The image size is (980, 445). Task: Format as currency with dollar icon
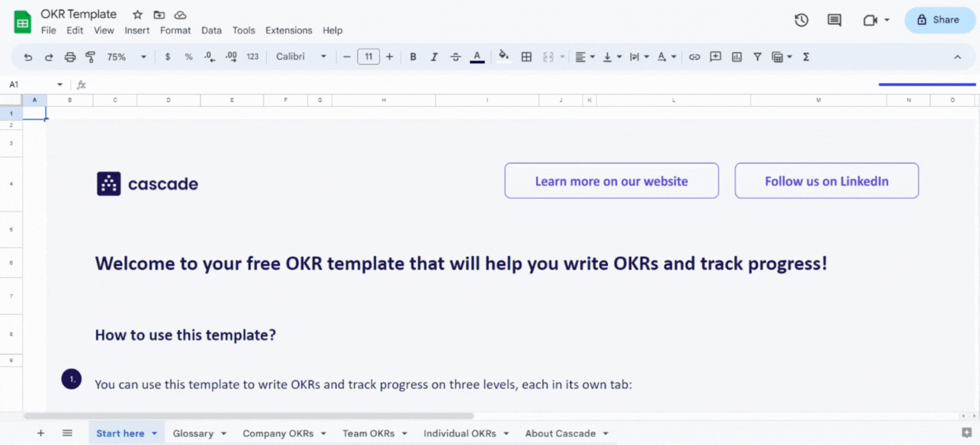(x=167, y=57)
